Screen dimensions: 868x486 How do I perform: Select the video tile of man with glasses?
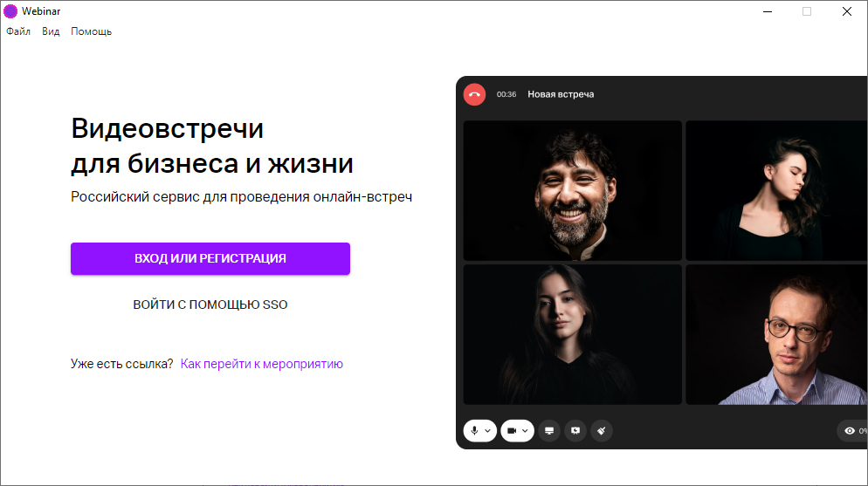(776, 334)
